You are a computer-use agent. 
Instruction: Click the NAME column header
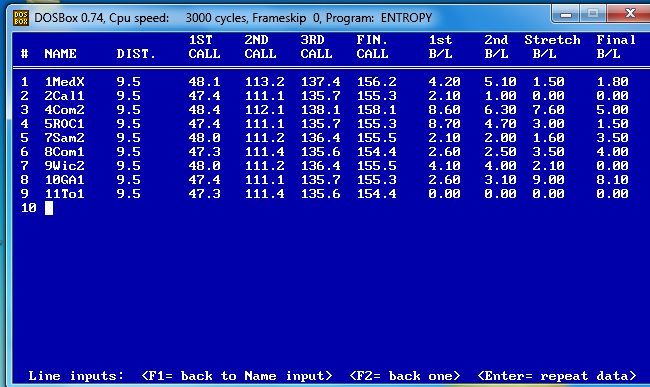(61, 54)
